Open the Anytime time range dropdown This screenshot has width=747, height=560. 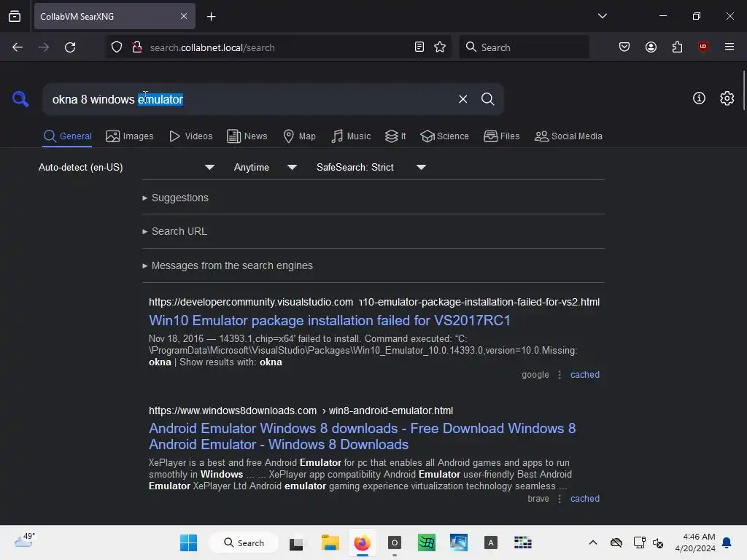tap(265, 167)
